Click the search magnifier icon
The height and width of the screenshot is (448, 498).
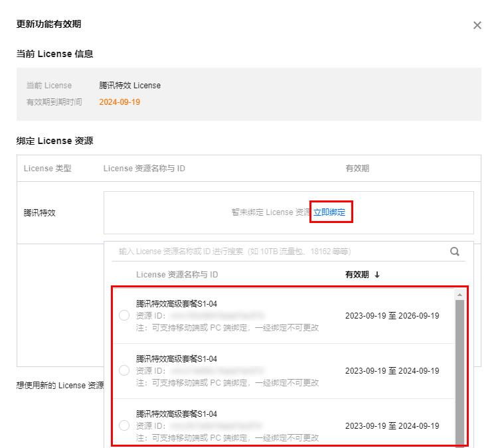point(454,252)
